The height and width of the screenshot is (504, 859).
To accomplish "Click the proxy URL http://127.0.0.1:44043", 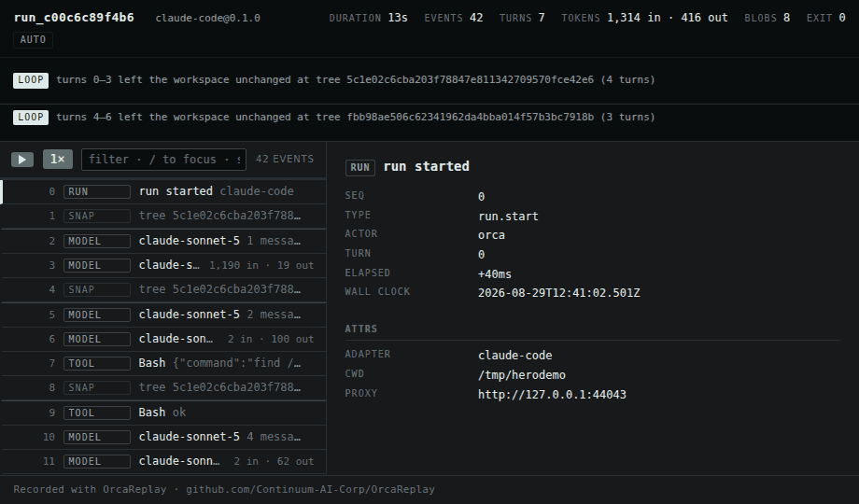I will tap(552, 395).
